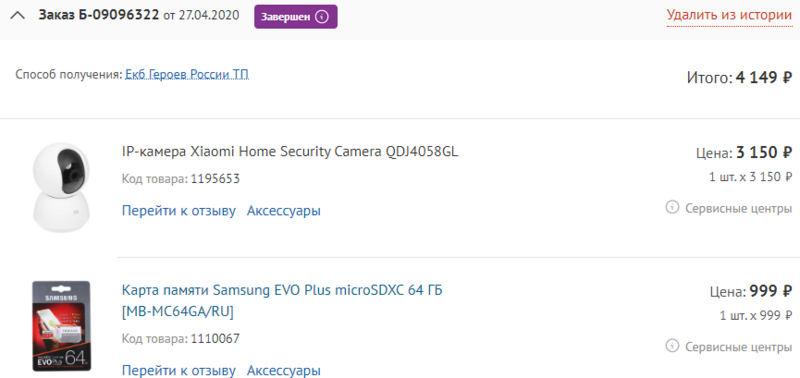800x378 pixels.
Task: Collapse order Б-09096322 with the chevron
Action: 17,16
